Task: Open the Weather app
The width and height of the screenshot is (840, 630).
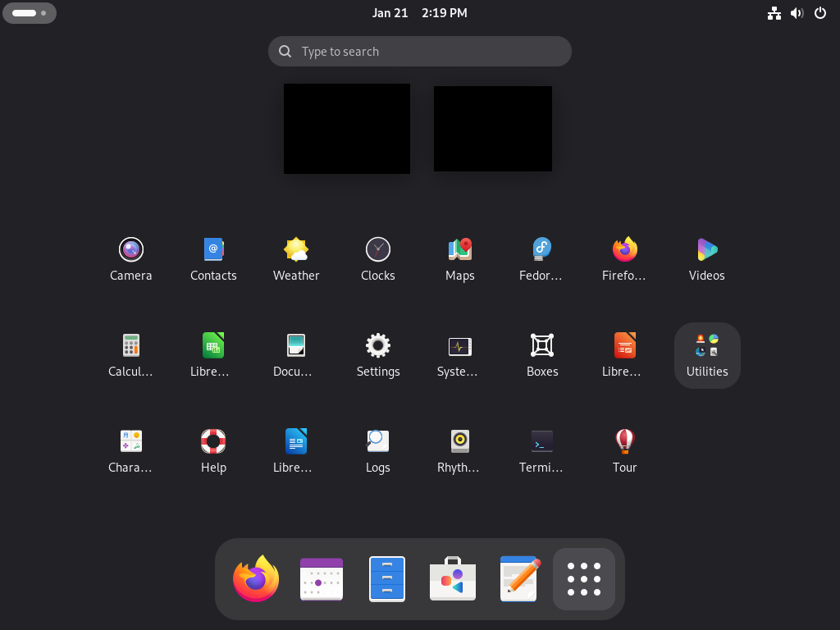Action: point(295,259)
